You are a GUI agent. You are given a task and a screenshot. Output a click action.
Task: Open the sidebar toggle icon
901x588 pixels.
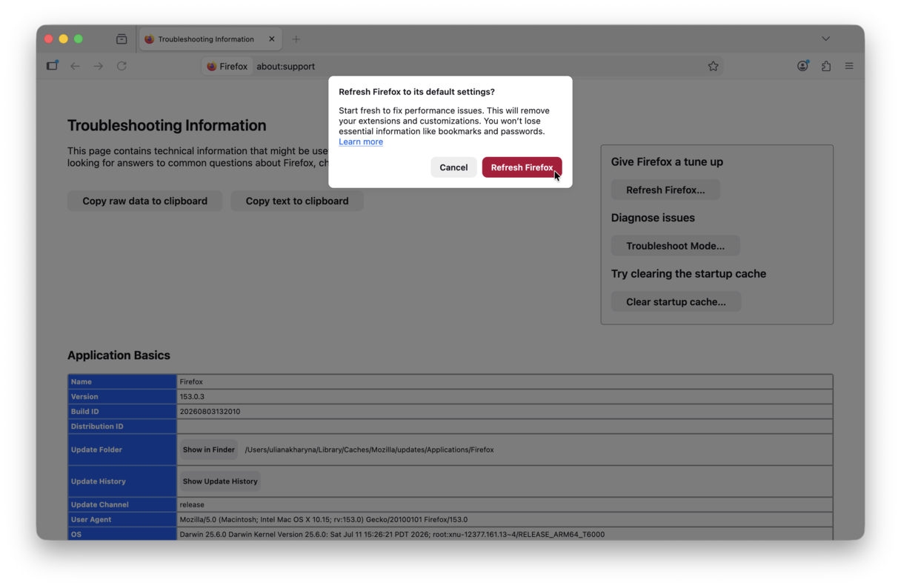pyautogui.click(x=52, y=66)
